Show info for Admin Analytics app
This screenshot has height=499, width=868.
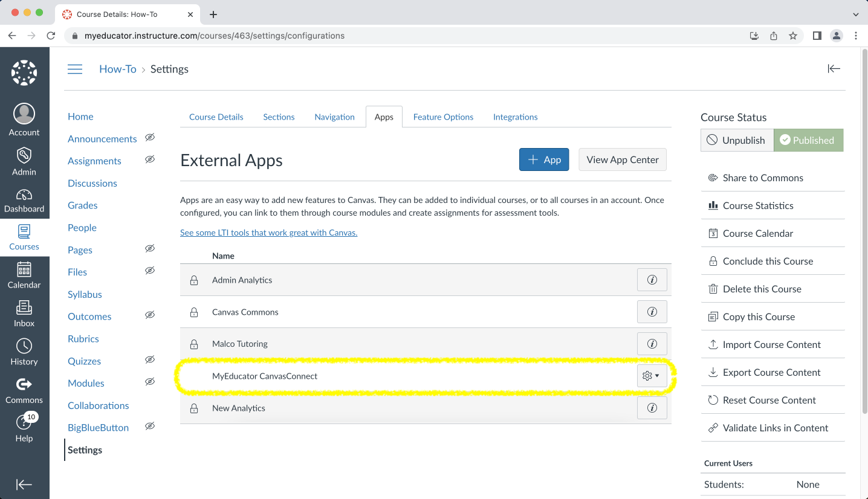click(x=652, y=280)
